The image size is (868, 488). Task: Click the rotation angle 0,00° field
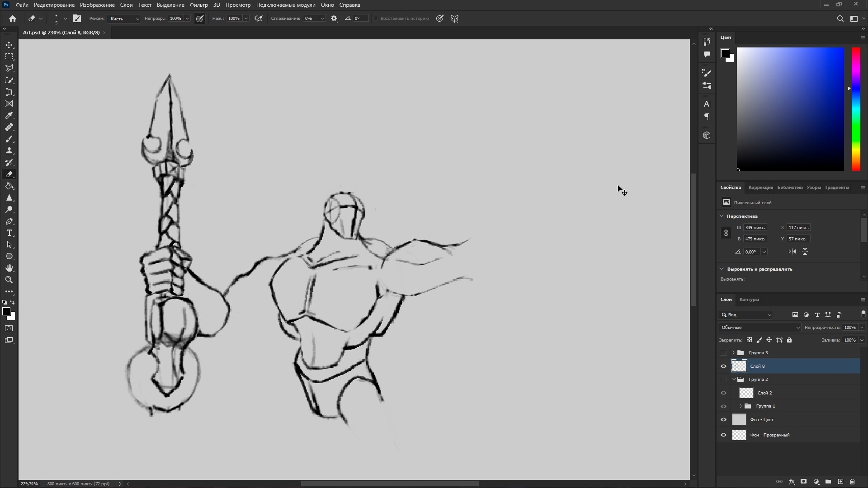(x=751, y=252)
